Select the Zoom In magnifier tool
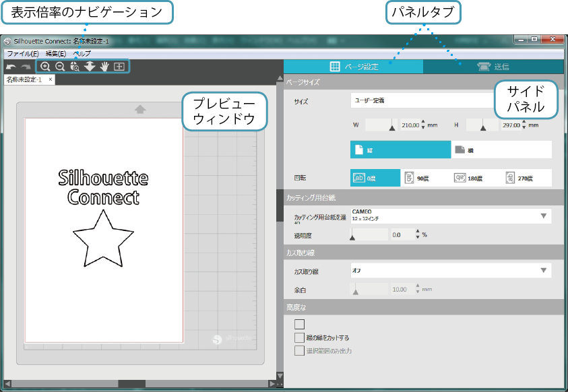The height and width of the screenshot is (392, 568). (x=45, y=67)
